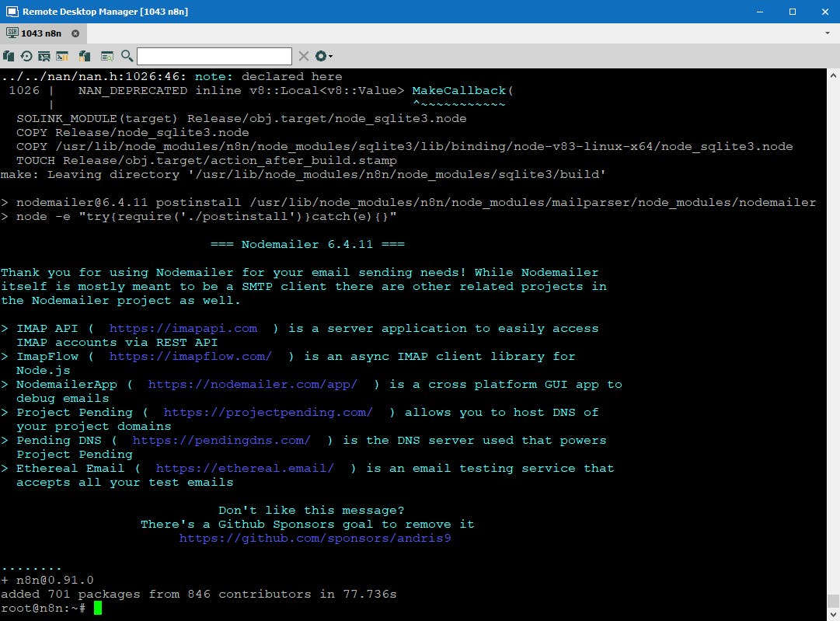Image resolution: width=840 pixels, height=621 pixels.
Task: Open the https://ethereal.email/ link
Action: [x=245, y=469]
